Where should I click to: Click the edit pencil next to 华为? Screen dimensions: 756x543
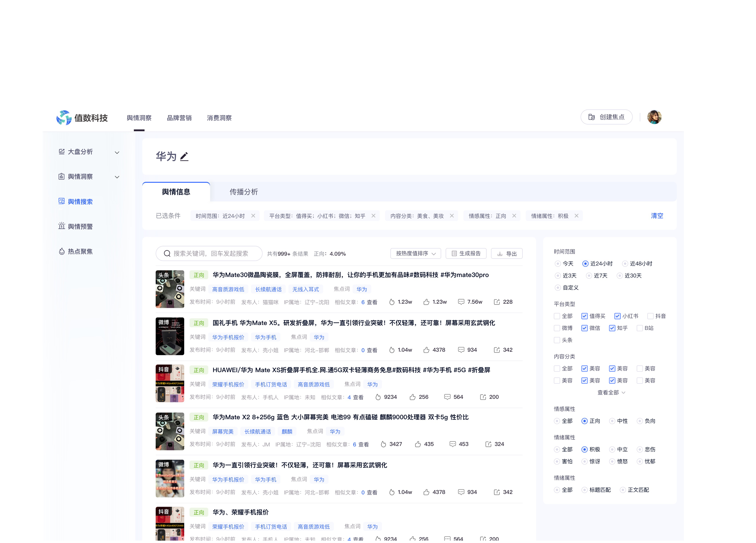pyautogui.click(x=184, y=157)
